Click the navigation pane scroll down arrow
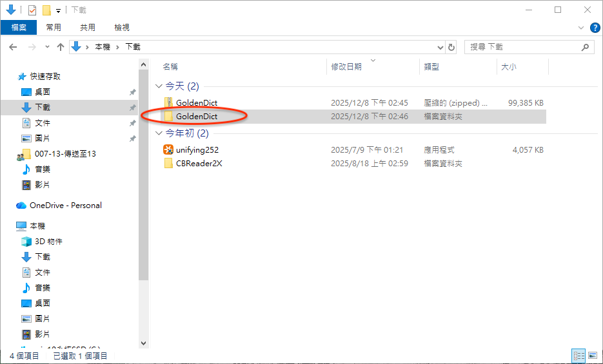Image resolution: width=603 pixels, height=364 pixels. 143,343
